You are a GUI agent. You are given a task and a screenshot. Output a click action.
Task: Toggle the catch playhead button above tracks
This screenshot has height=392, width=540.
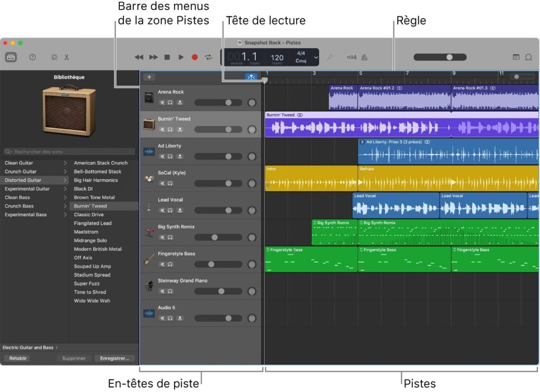252,76
